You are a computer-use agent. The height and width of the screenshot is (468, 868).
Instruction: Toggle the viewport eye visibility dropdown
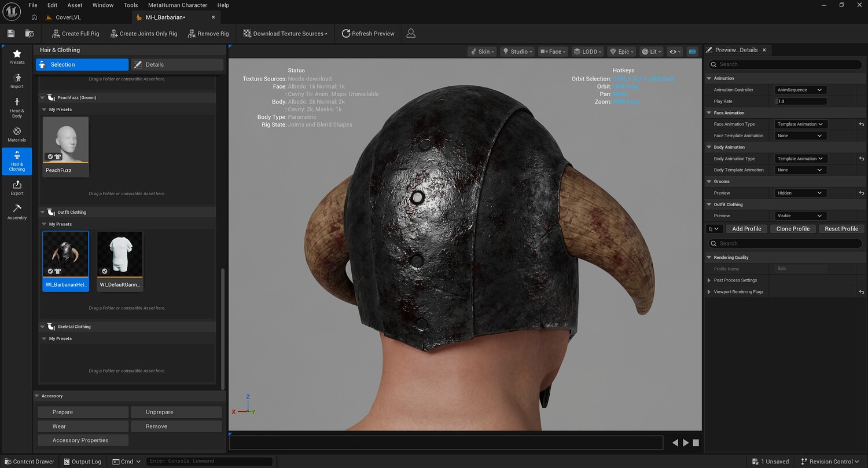click(x=675, y=52)
